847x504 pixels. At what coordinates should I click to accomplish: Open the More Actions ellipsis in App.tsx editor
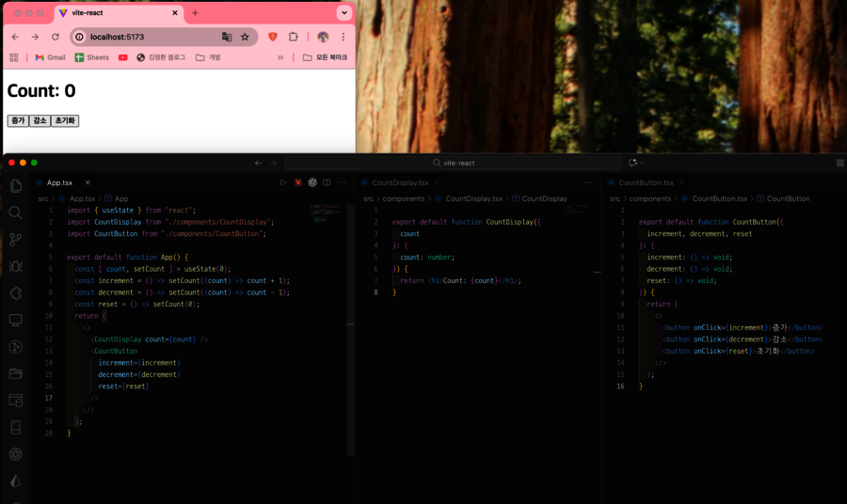[342, 182]
